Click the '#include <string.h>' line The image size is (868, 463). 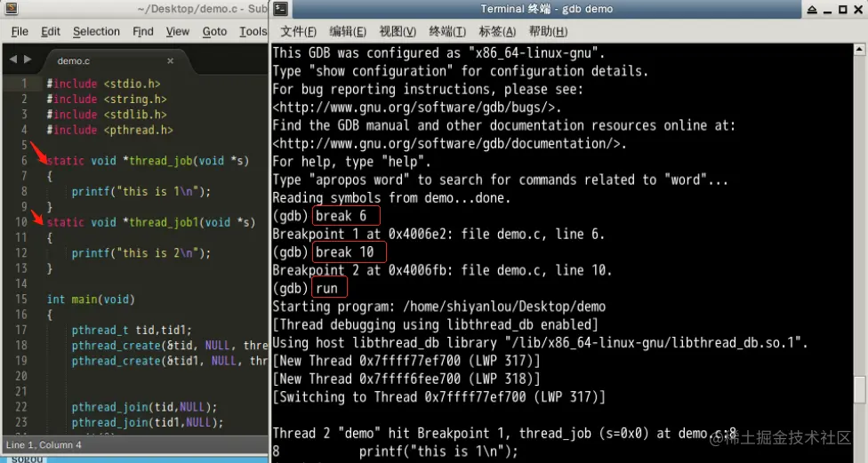pyautogui.click(x=107, y=99)
